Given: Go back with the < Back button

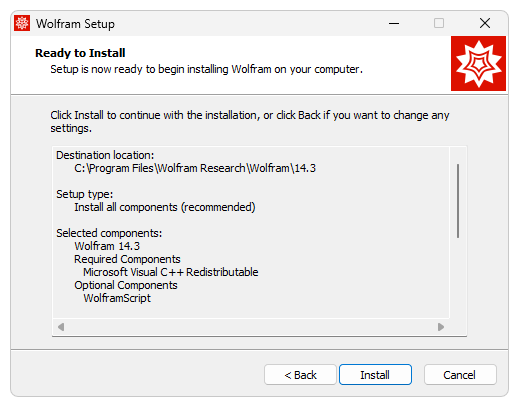Looking at the screenshot, I should (x=300, y=375).
